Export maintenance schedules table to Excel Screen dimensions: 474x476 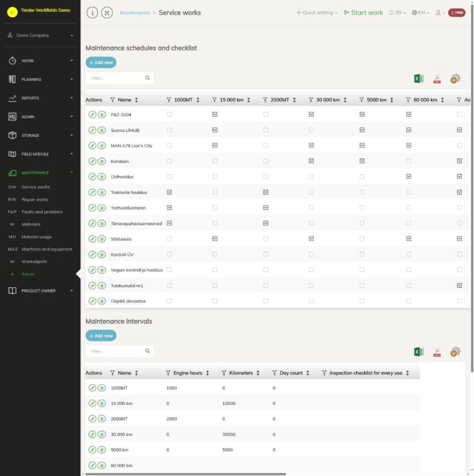tap(419, 79)
